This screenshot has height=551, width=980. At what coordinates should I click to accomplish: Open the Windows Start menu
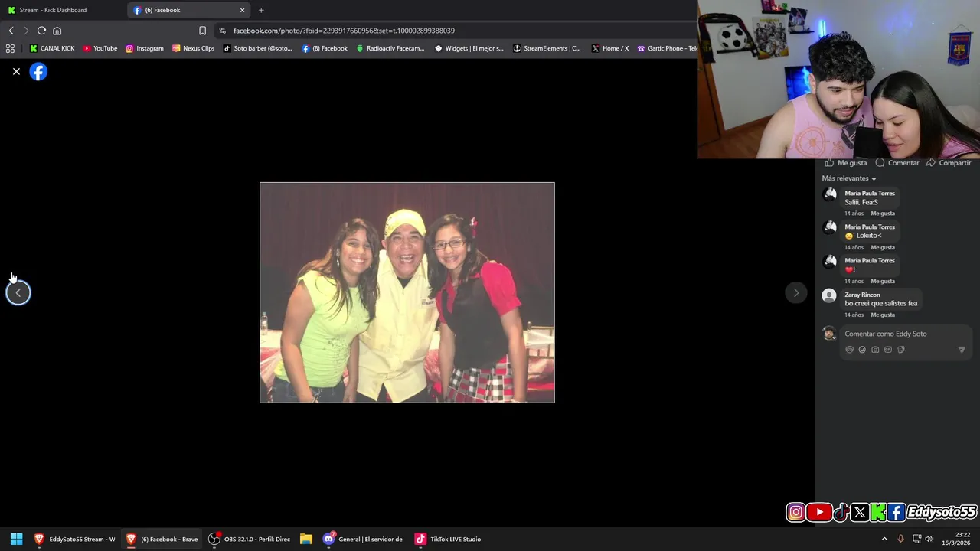(16, 539)
